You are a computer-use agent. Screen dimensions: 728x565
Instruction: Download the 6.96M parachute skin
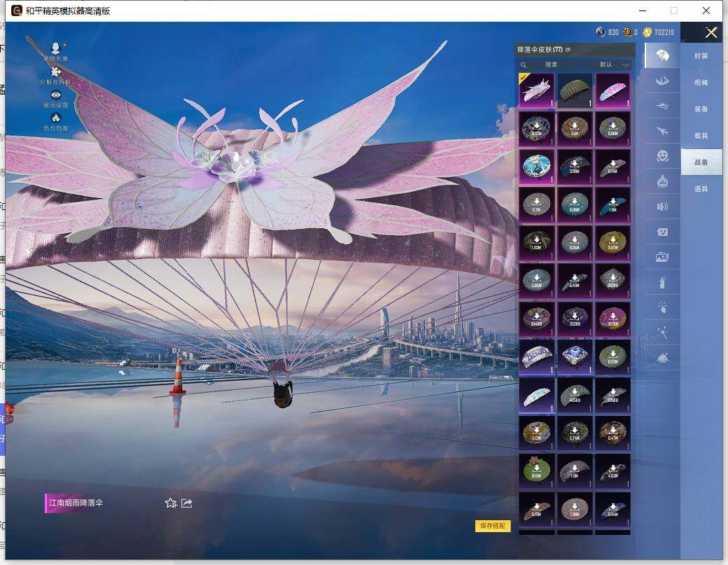613,128
